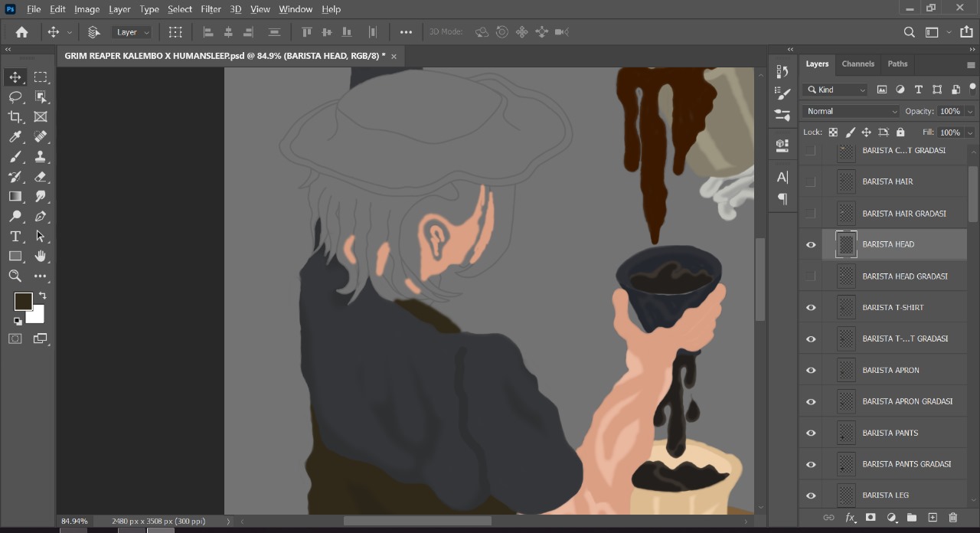Open the auto-select Layer dropdown
This screenshot has height=533, width=980.
click(x=132, y=32)
